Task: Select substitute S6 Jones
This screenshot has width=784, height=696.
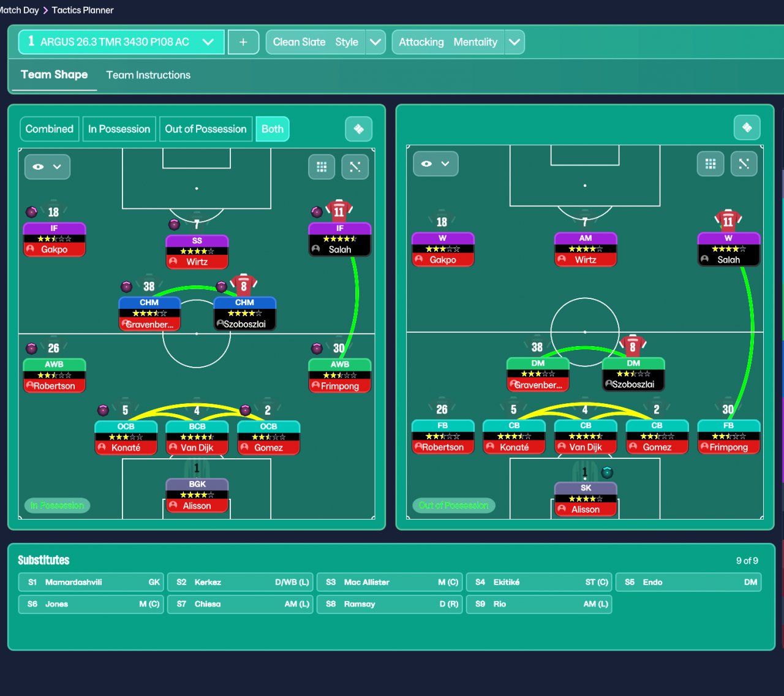Action: 91,604
